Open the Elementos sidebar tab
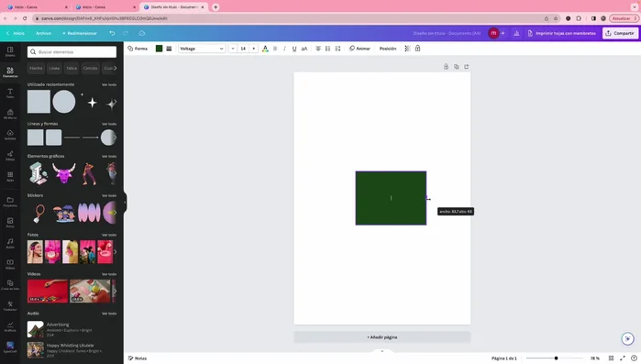The image size is (641, 364). coord(10,72)
